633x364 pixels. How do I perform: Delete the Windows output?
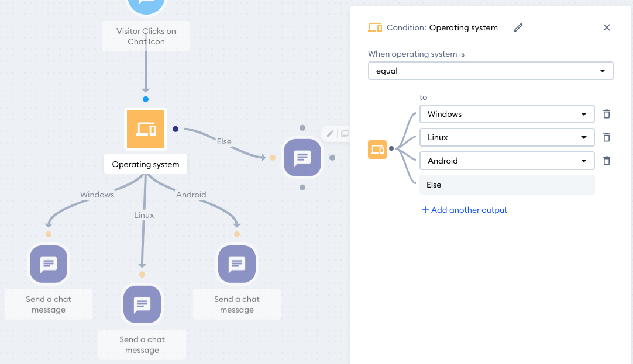pyautogui.click(x=606, y=114)
